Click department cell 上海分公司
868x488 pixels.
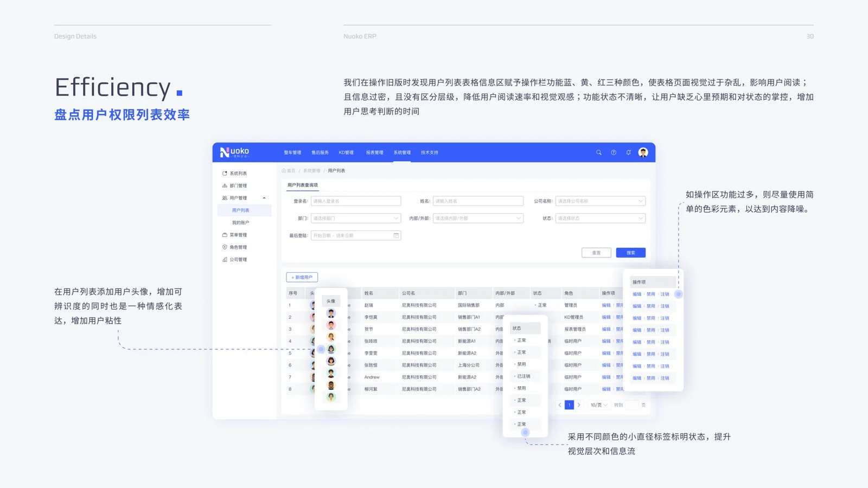tap(469, 365)
